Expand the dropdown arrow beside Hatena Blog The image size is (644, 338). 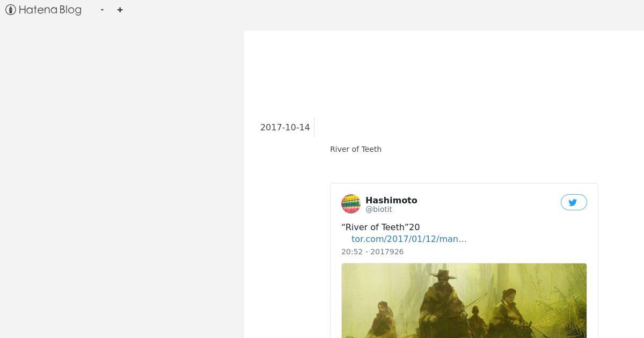tap(102, 10)
